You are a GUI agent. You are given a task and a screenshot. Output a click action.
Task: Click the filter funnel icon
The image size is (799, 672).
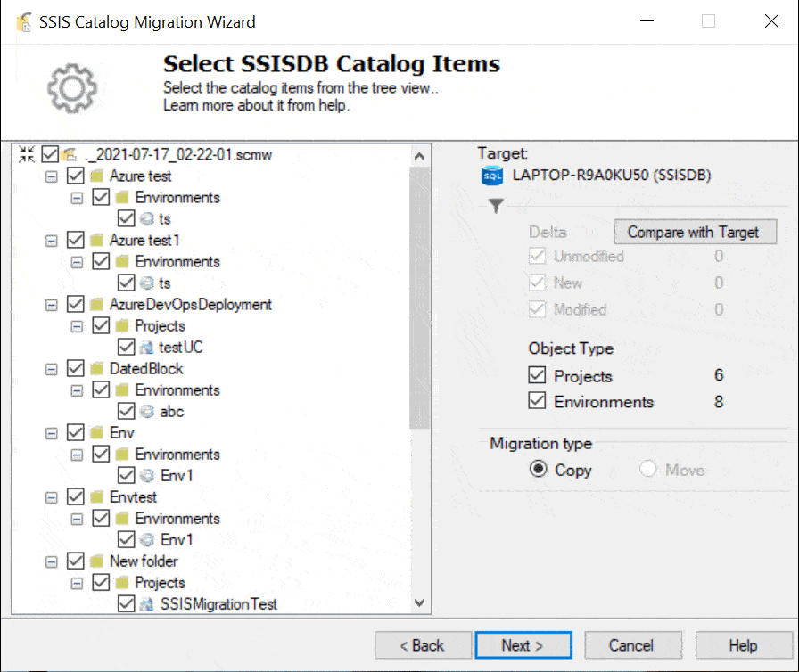[x=496, y=206]
